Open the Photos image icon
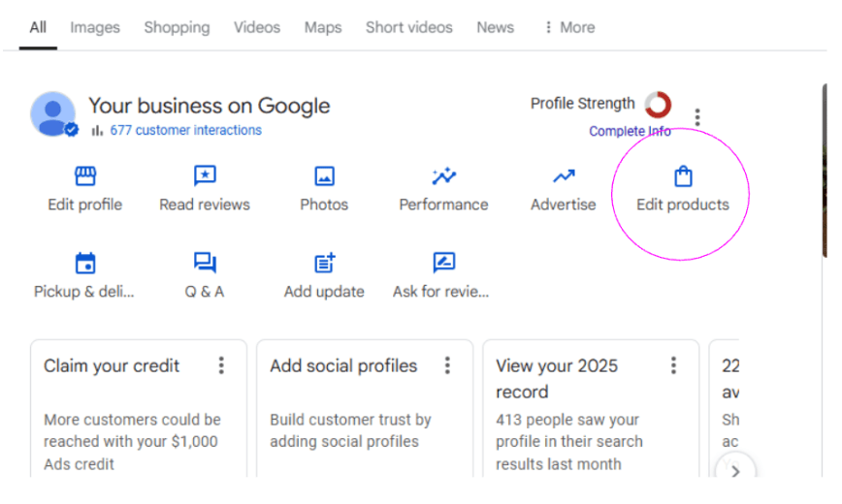This screenshot has height=504, width=842. (x=324, y=176)
